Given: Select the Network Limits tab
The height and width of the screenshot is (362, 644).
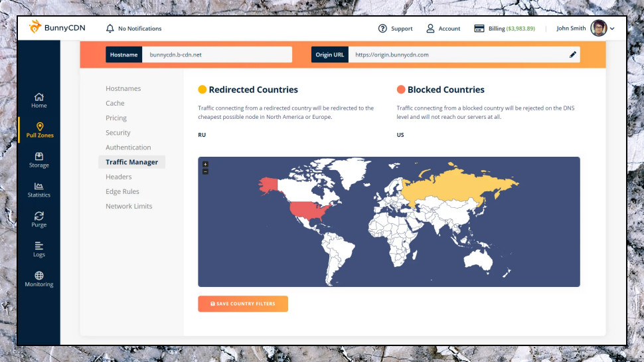Looking at the screenshot, I should (129, 207).
